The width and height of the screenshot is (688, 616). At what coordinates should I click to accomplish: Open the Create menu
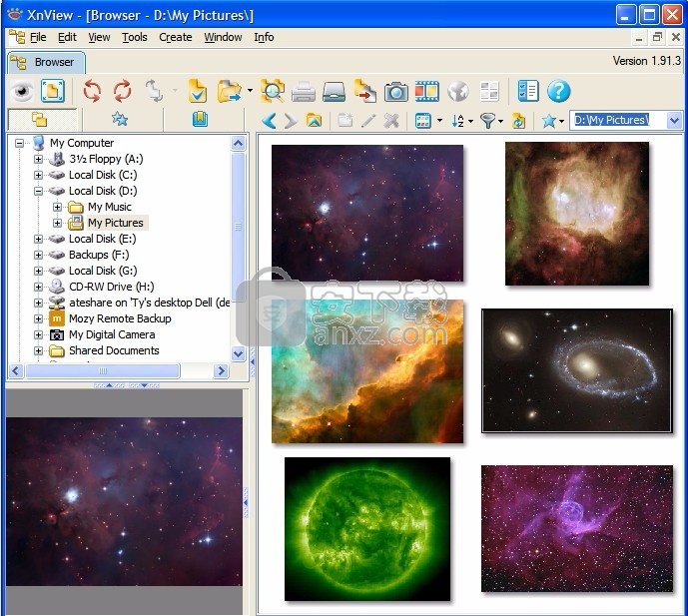click(176, 37)
